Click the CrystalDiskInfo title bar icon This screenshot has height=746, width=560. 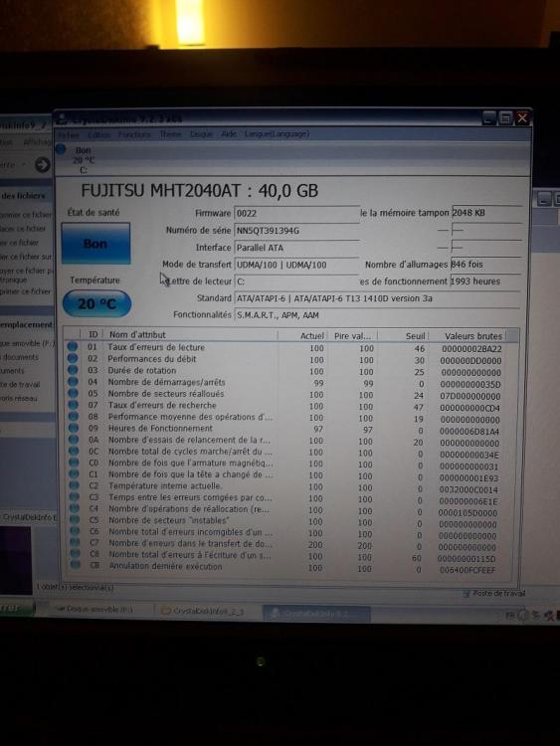[x=62, y=119]
